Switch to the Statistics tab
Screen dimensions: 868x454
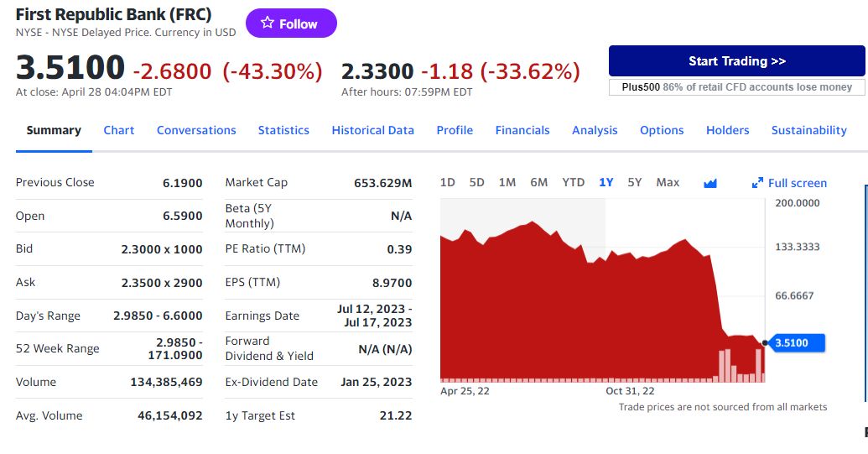[x=283, y=131]
